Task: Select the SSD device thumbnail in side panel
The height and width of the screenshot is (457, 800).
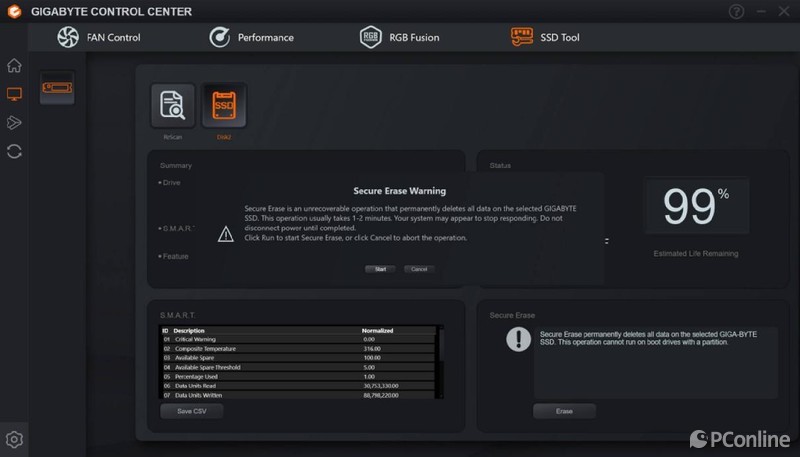Action: tap(57, 88)
